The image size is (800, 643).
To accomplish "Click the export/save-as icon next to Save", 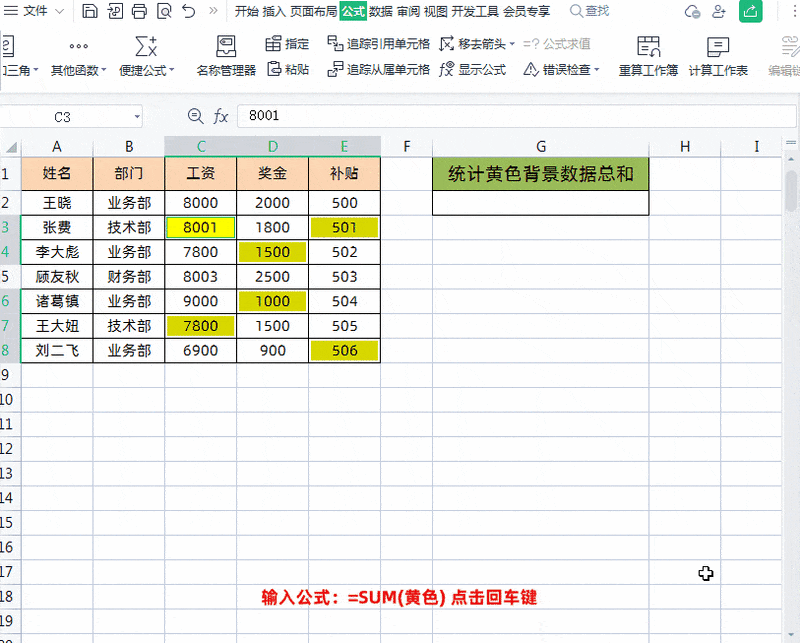I will click(115, 11).
